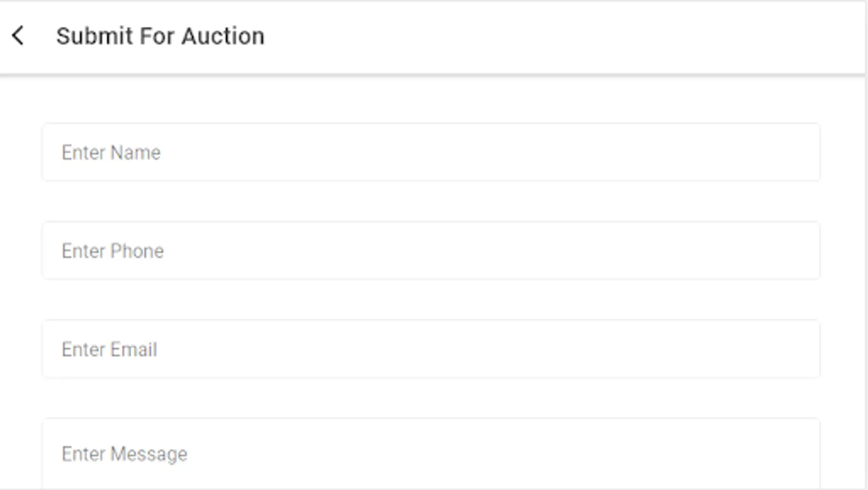Viewport: 868px width, 490px height.
Task: Select the Enter Email text box
Action: pyautogui.click(x=430, y=349)
